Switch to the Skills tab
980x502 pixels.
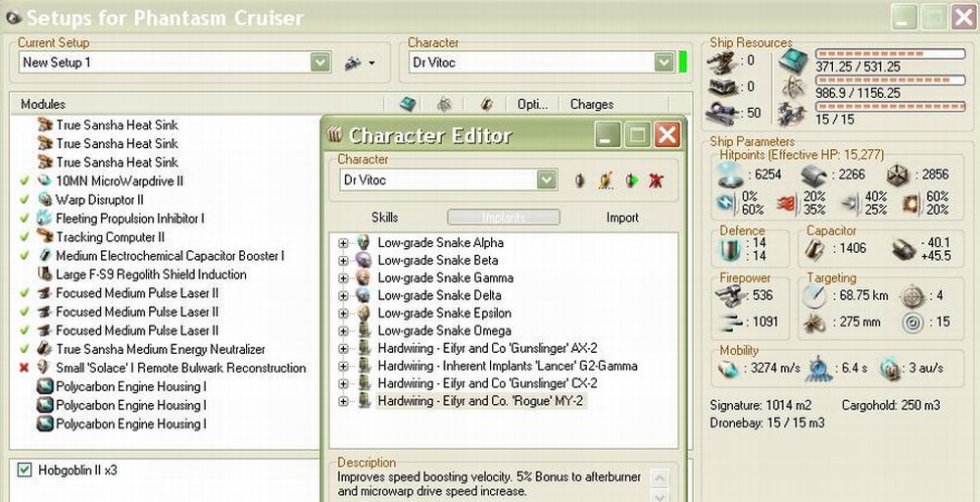[384, 218]
